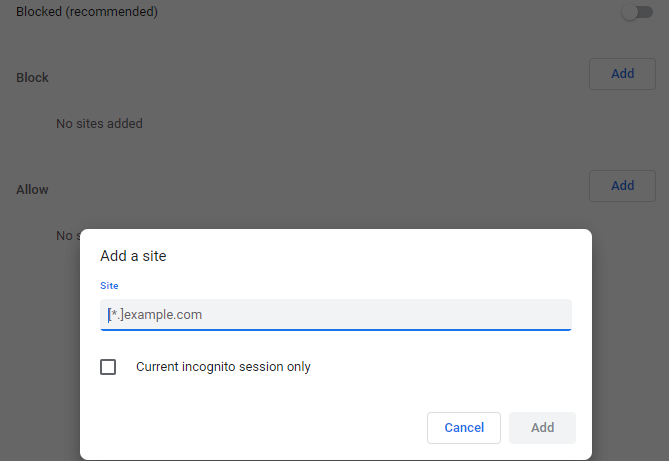
Task: Toggle the Blocked (recommended) switch
Action: click(637, 12)
